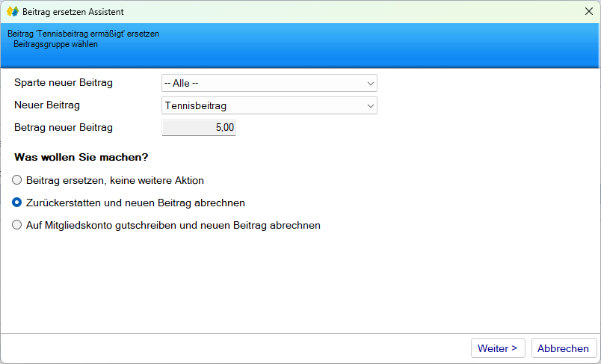Choose the 'Auf Mitgliedskonto gutschreiben' radio button

pyautogui.click(x=17, y=225)
